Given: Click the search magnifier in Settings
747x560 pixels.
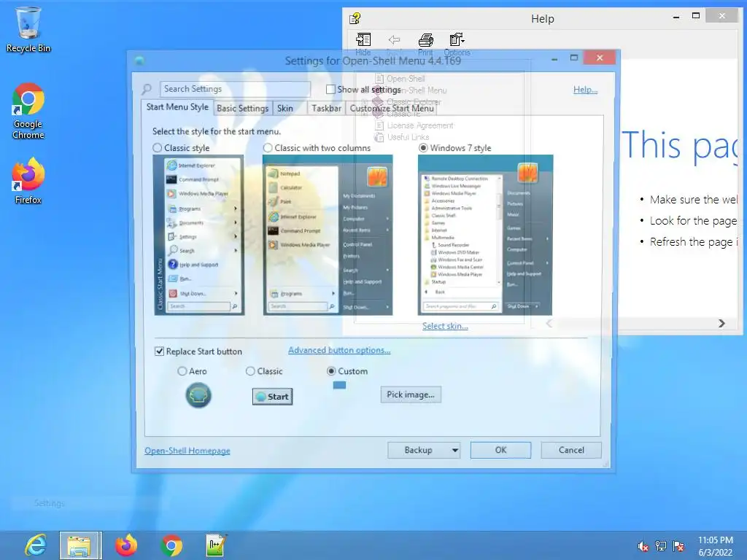Looking at the screenshot, I should (147, 89).
